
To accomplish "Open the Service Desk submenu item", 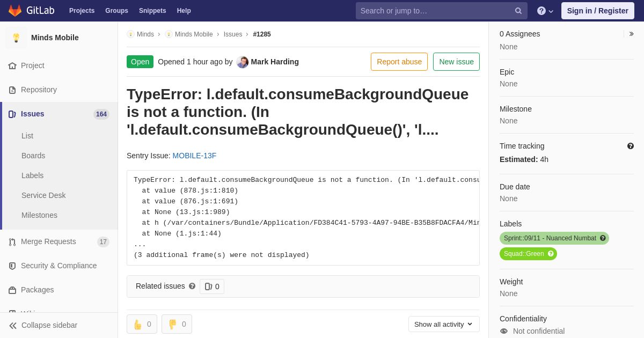I will pos(43,195).
